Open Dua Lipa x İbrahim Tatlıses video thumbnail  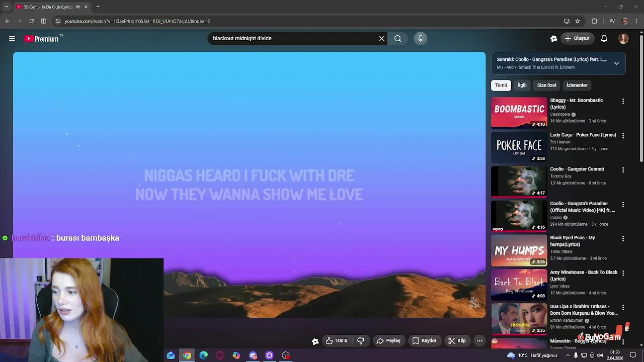pos(519,319)
